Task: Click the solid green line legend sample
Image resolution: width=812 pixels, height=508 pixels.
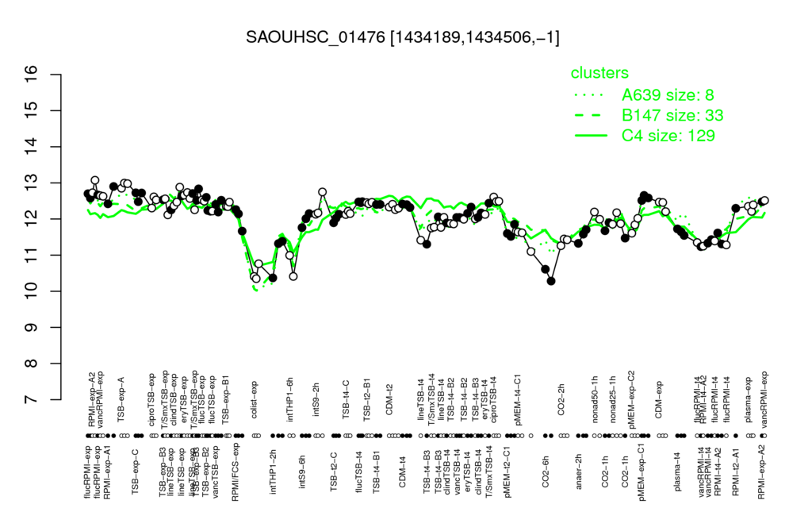Action: pos(591,135)
